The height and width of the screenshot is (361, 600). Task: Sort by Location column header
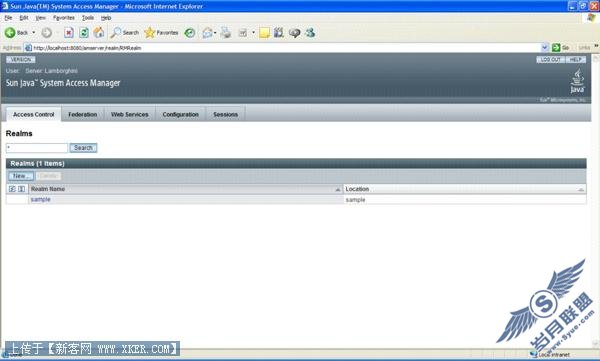click(x=357, y=189)
